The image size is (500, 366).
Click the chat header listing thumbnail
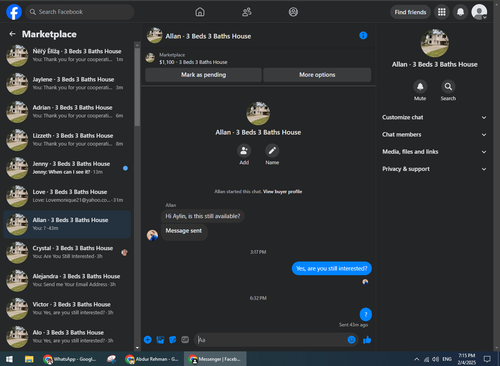[154, 35]
